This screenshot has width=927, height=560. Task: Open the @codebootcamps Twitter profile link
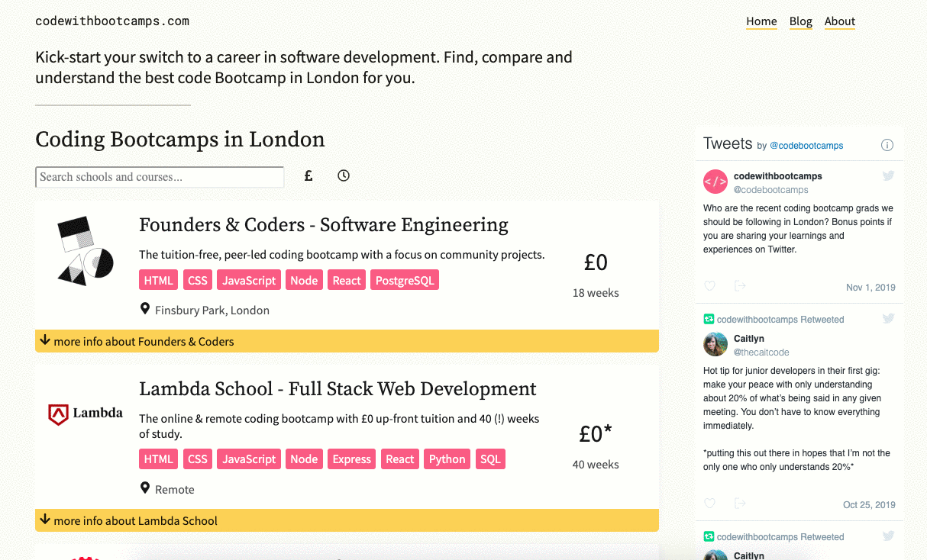point(806,146)
